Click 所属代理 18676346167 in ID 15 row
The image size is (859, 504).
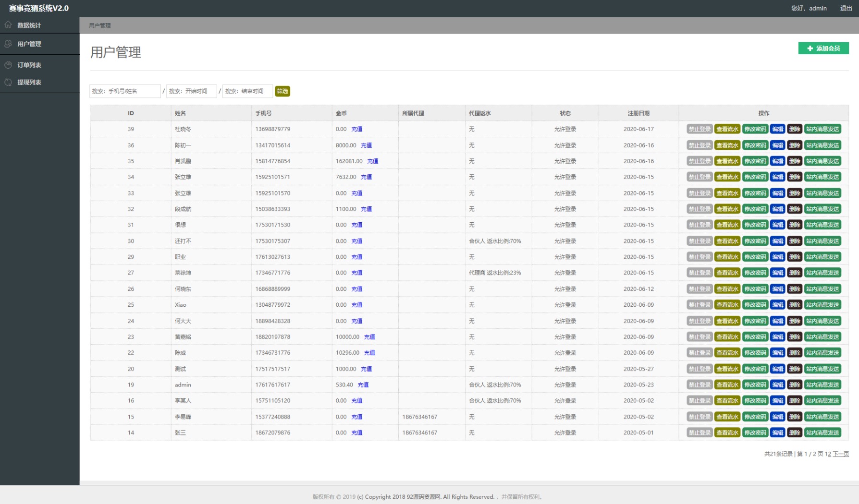420,417
